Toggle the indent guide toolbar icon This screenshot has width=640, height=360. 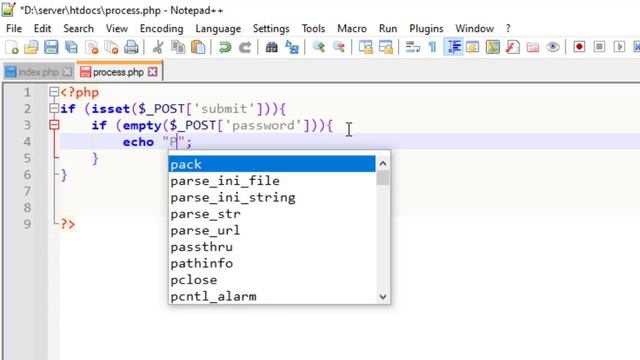(453, 47)
